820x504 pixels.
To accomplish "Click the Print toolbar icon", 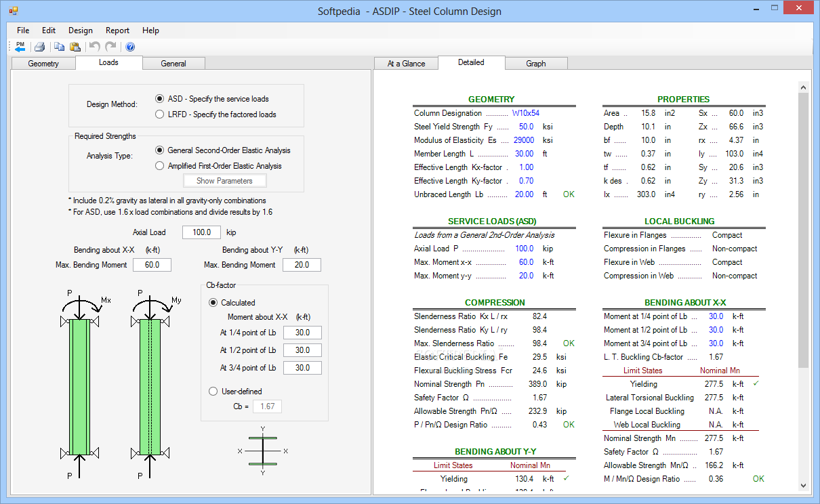I will [x=39, y=47].
